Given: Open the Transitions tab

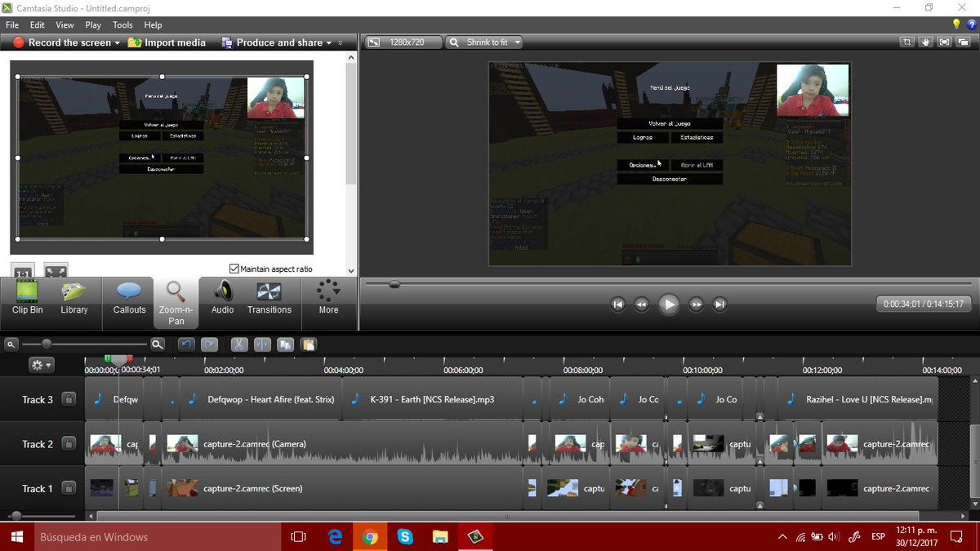Looking at the screenshot, I should click(x=269, y=299).
